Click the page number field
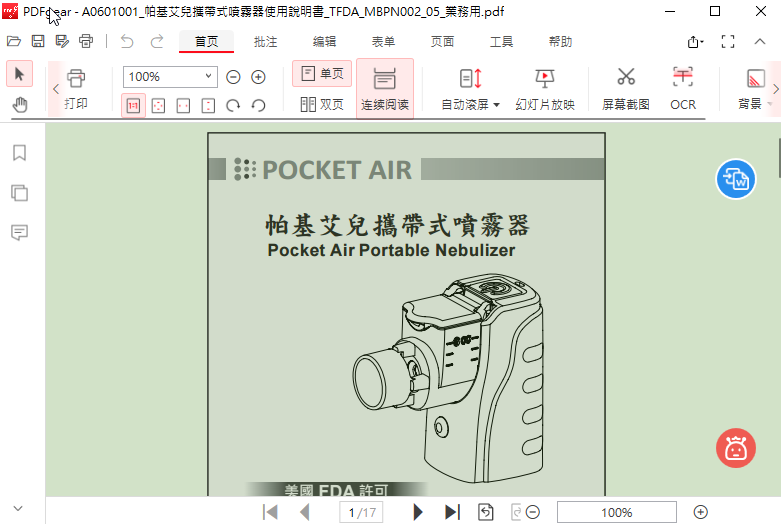 point(362,513)
